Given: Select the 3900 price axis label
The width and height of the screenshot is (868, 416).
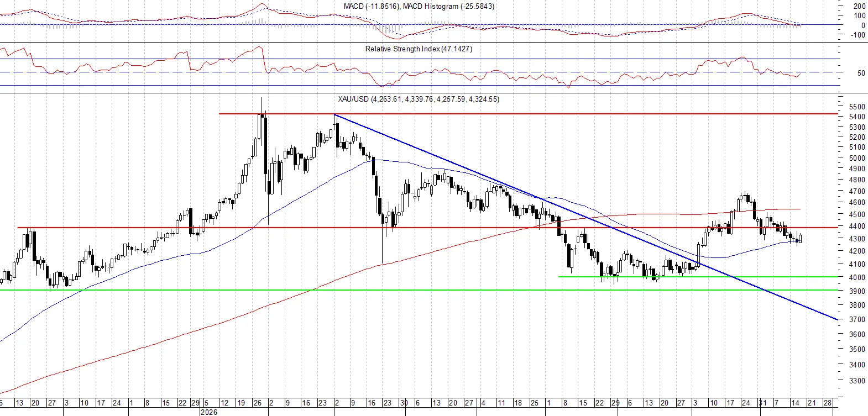Looking at the screenshot, I should pyautogui.click(x=857, y=291).
